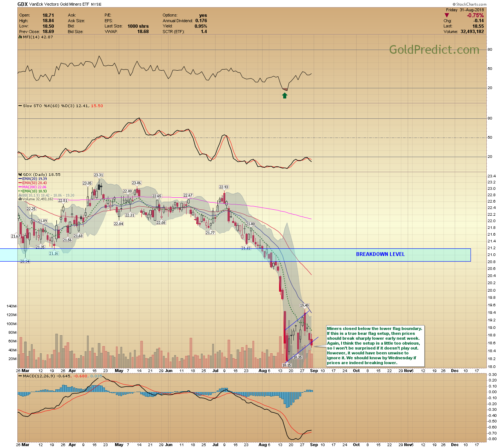Click the 19.49 flag high label
504x448 pixels.
[x=304, y=306]
